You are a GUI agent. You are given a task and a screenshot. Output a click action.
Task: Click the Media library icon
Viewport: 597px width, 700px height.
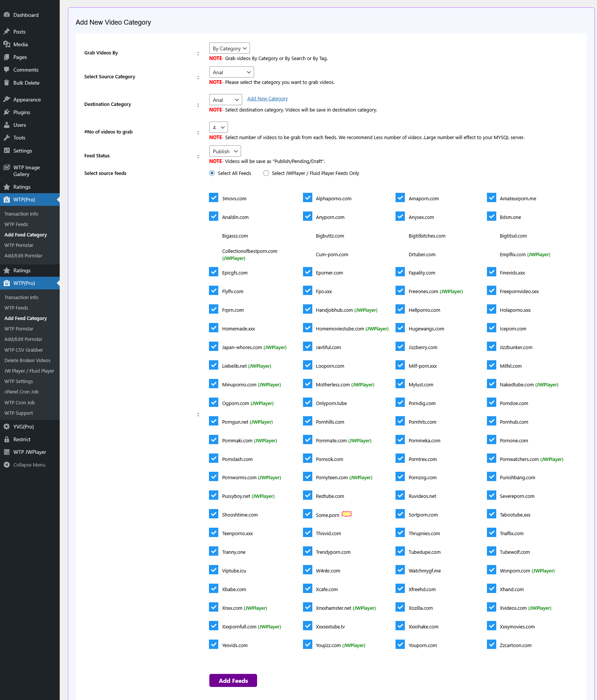click(7, 44)
